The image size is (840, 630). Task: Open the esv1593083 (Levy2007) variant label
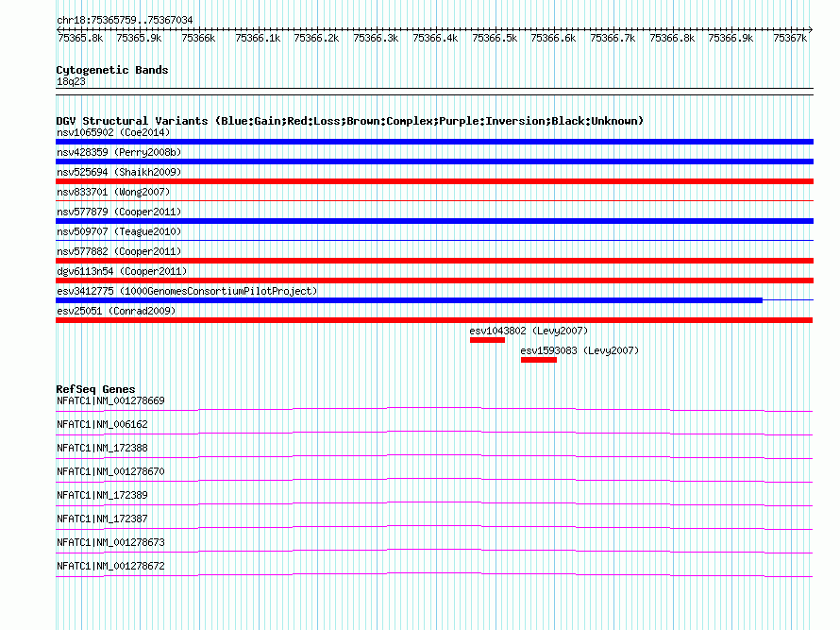(x=580, y=350)
